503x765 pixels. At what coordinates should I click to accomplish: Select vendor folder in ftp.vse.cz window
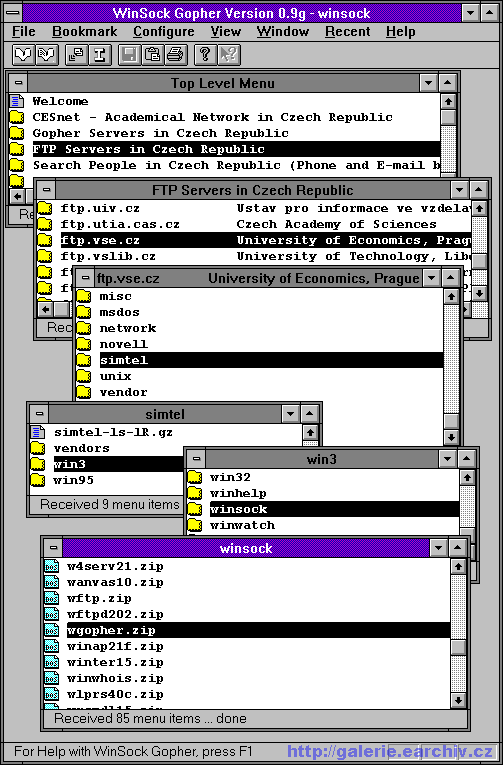point(123,393)
